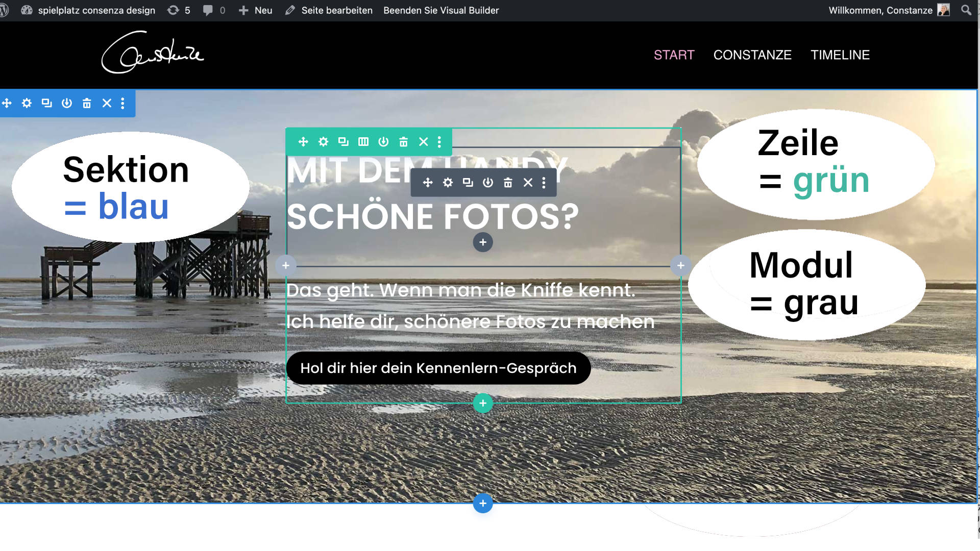Image resolution: width=980 pixels, height=551 pixels.
Task: Add new module with gray plus button
Action: [x=483, y=242]
